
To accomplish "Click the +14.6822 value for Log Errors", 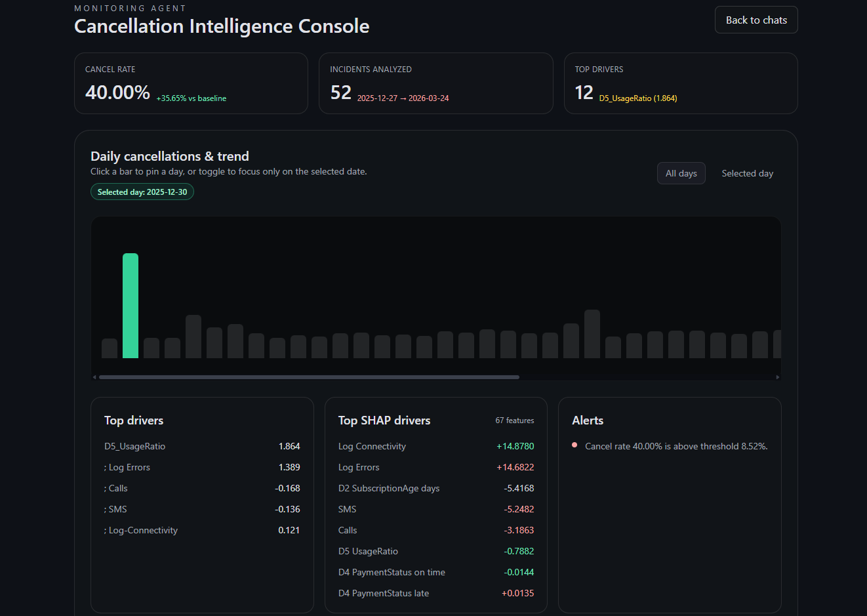I will click(x=515, y=467).
